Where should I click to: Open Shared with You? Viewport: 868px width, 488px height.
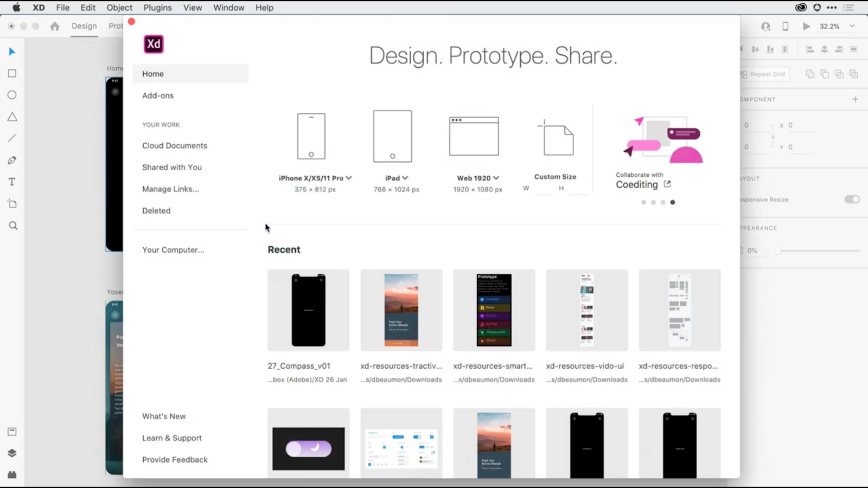point(172,167)
